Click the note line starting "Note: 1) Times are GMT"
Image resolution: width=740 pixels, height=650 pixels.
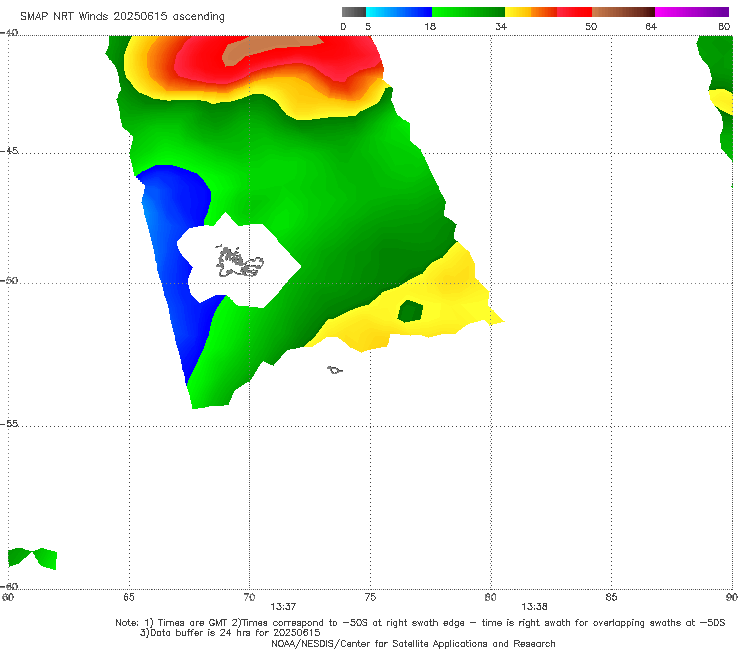[x=420, y=623]
